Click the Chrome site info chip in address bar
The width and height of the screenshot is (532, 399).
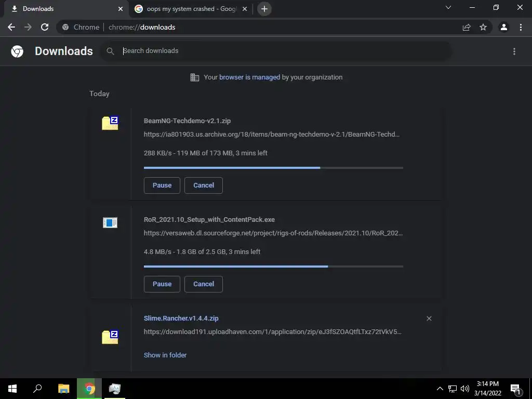point(81,27)
